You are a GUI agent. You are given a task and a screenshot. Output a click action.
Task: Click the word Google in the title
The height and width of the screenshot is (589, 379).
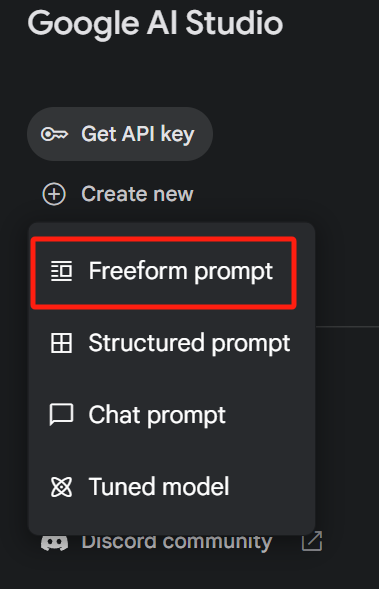click(85, 24)
